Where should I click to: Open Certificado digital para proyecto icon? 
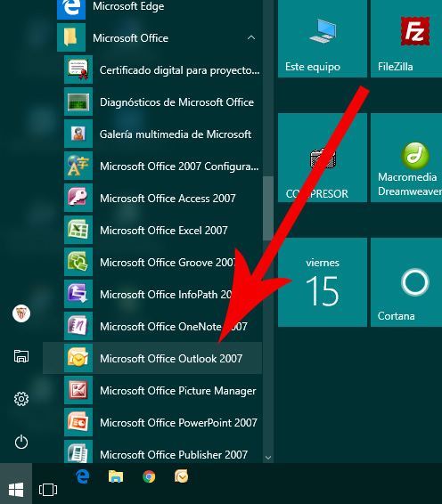click(x=78, y=69)
